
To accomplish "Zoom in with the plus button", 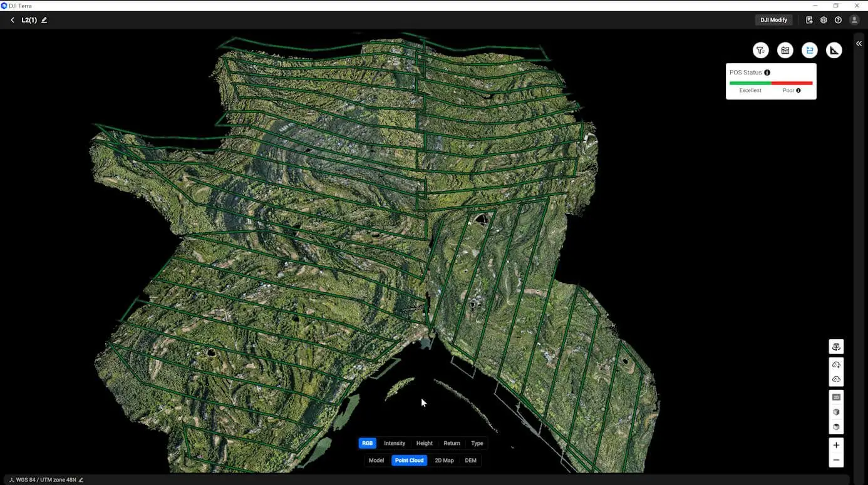I will click(836, 446).
